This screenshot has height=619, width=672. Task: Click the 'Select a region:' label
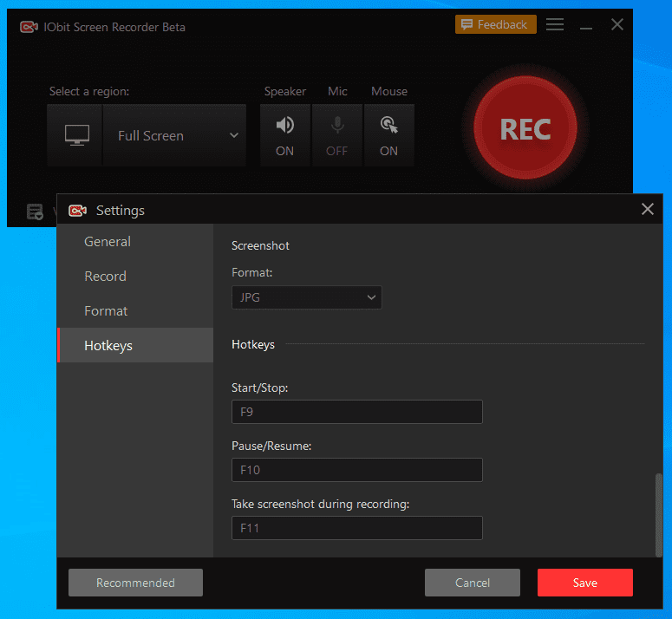pyautogui.click(x=89, y=91)
